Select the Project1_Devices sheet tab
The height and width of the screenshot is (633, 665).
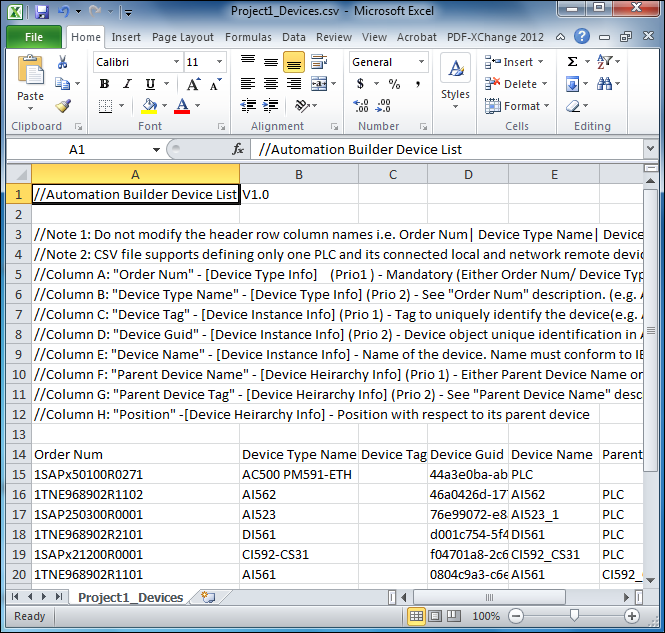click(131, 597)
